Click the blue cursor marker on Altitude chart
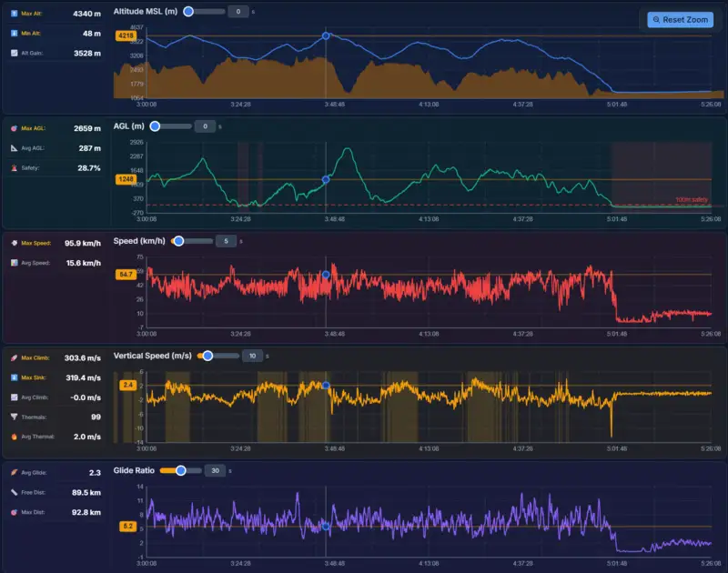This screenshot has width=728, height=573. tap(326, 36)
